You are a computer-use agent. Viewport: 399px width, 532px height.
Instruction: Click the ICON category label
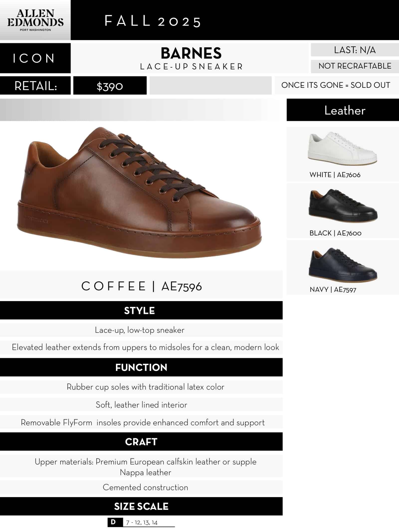(35, 58)
